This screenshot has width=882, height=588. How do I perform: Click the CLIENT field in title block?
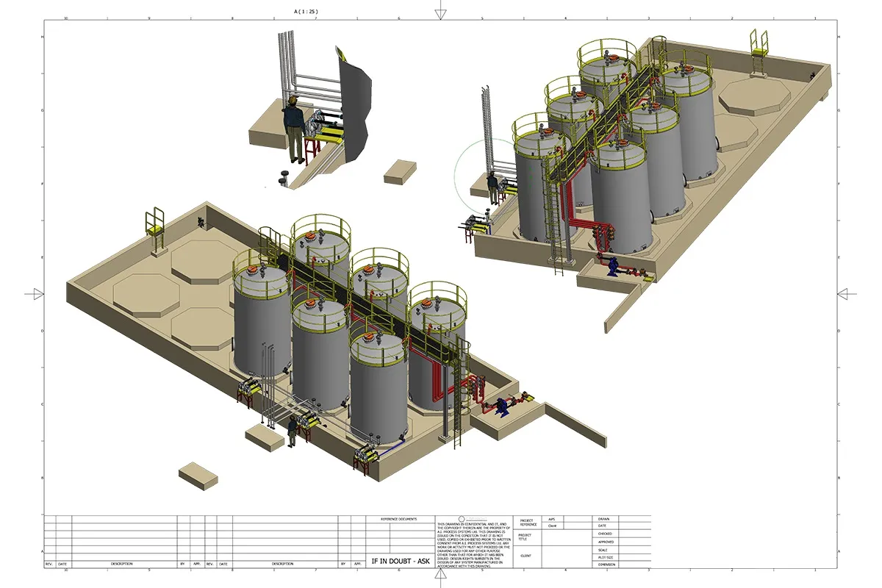pos(525,556)
